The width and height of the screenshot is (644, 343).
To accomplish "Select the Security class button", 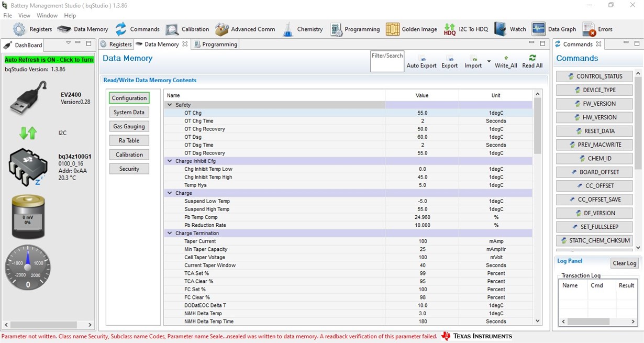I will pos(129,169).
